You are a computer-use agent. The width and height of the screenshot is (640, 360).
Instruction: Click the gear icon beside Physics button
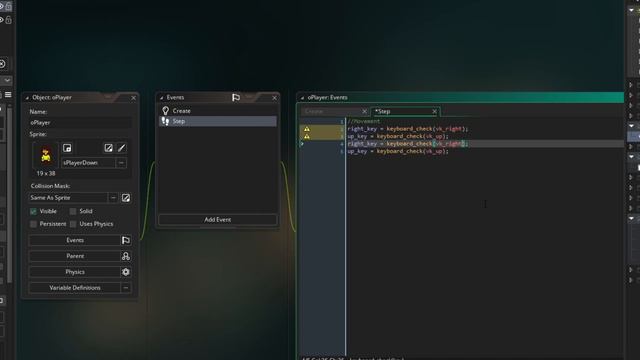point(126,272)
